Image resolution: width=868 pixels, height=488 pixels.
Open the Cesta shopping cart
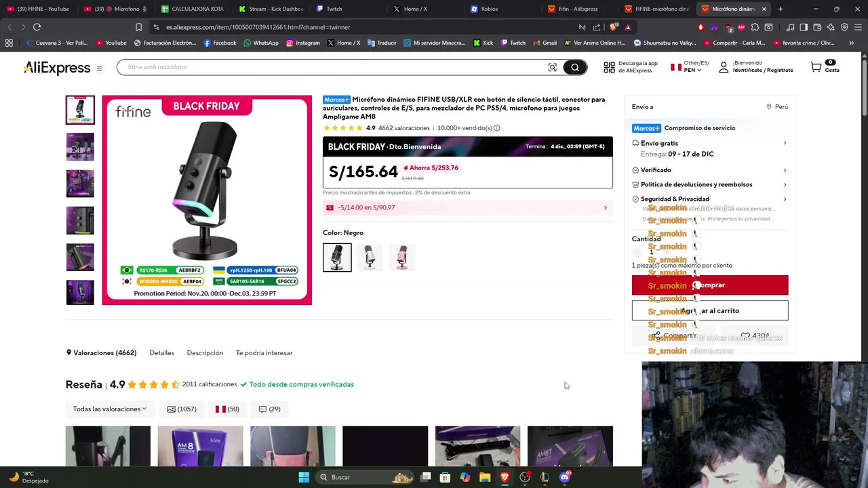pyautogui.click(x=825, y=67)
